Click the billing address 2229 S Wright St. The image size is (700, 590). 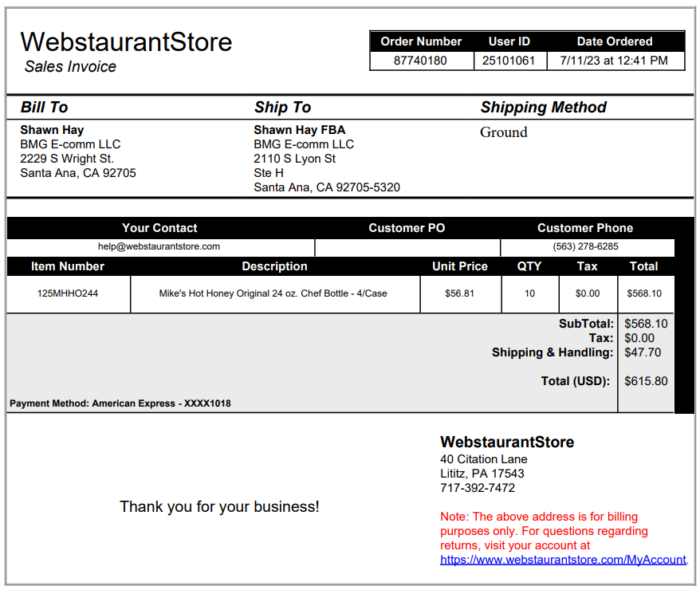(x=67, y=159)
